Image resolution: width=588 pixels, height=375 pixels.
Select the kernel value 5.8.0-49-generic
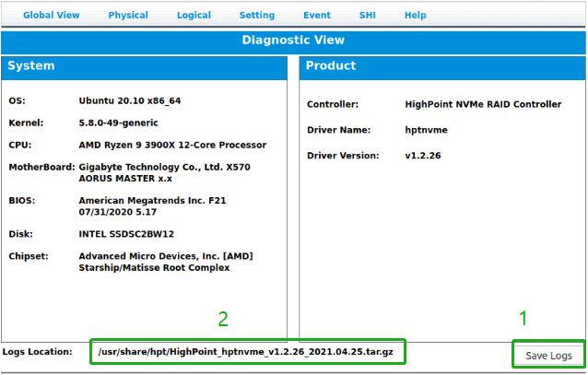pyautogui.click(x=118, y=123)
